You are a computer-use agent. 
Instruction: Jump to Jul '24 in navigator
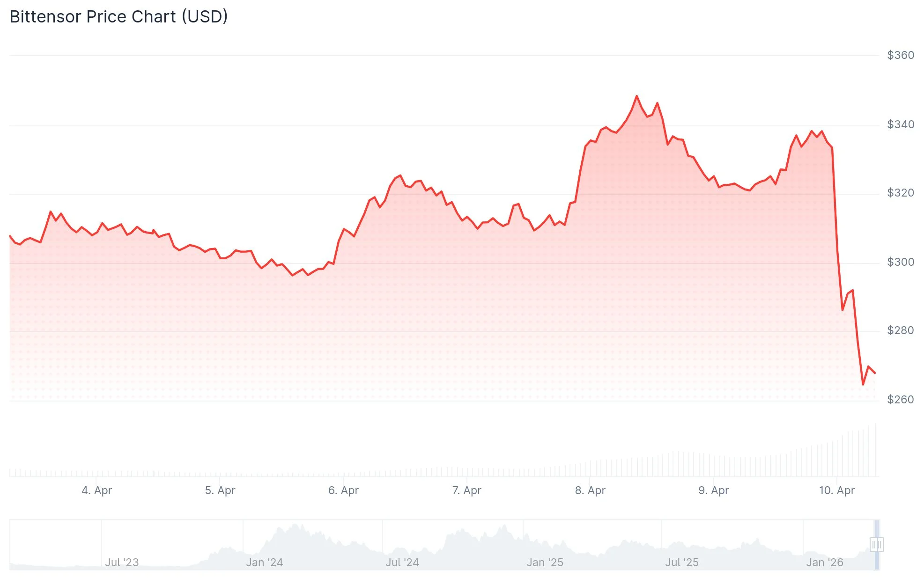[402, 562]
